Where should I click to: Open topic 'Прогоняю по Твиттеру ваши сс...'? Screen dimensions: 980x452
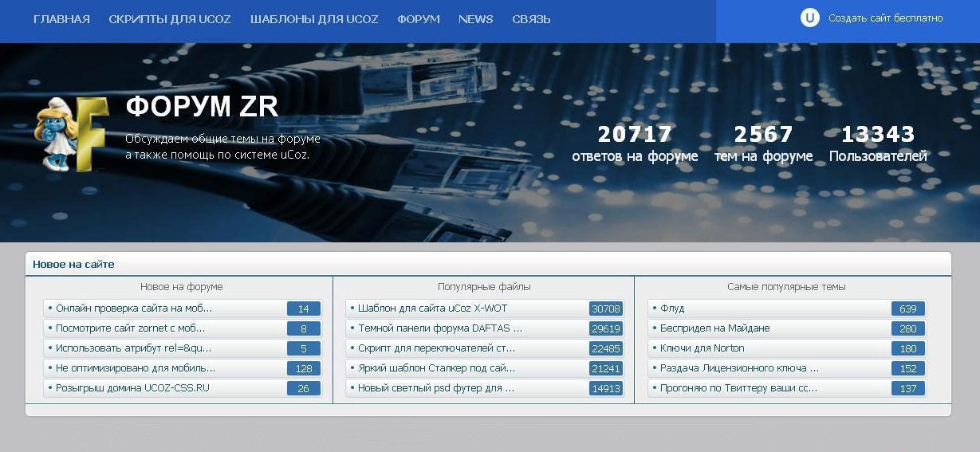point(738,388)
